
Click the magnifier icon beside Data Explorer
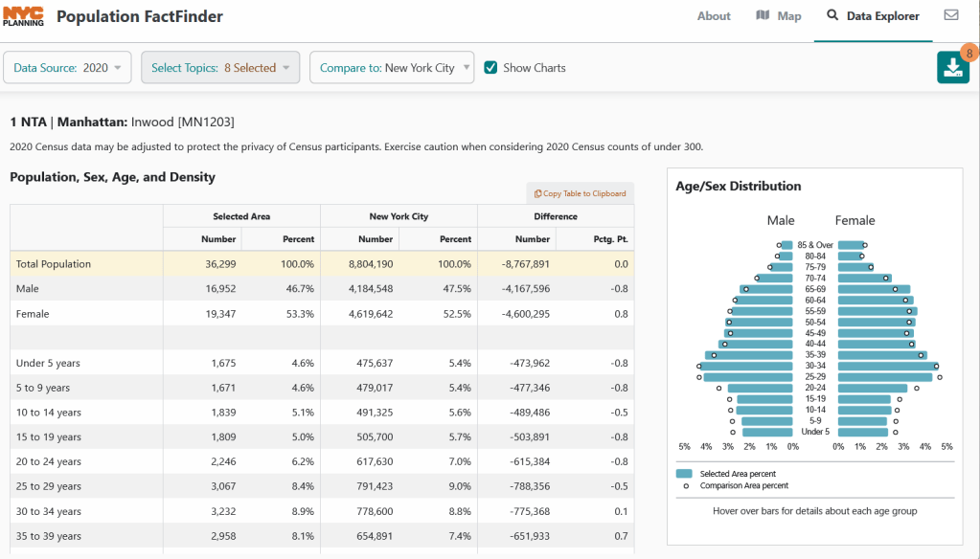832,15
